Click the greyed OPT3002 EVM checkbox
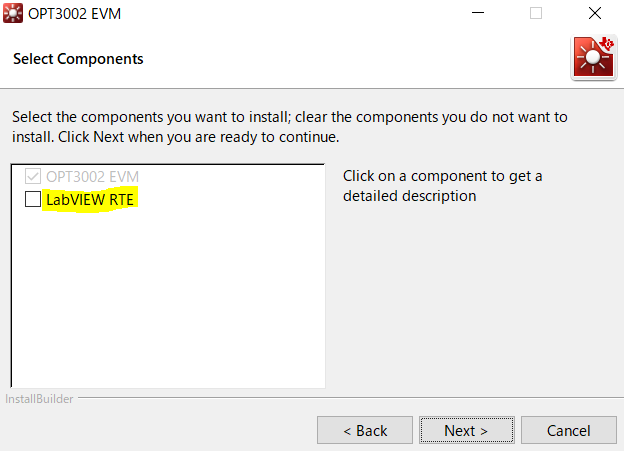 (33, 178)
